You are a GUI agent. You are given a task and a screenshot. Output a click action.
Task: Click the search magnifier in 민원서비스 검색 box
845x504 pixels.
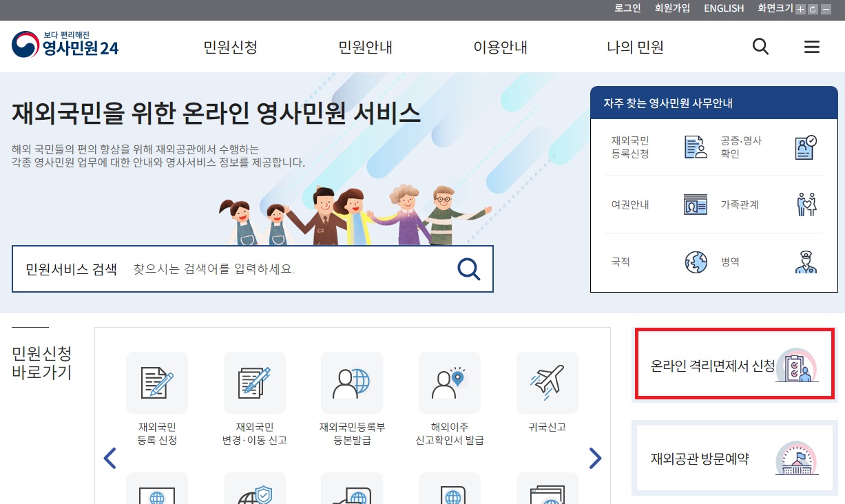[469, 269]
